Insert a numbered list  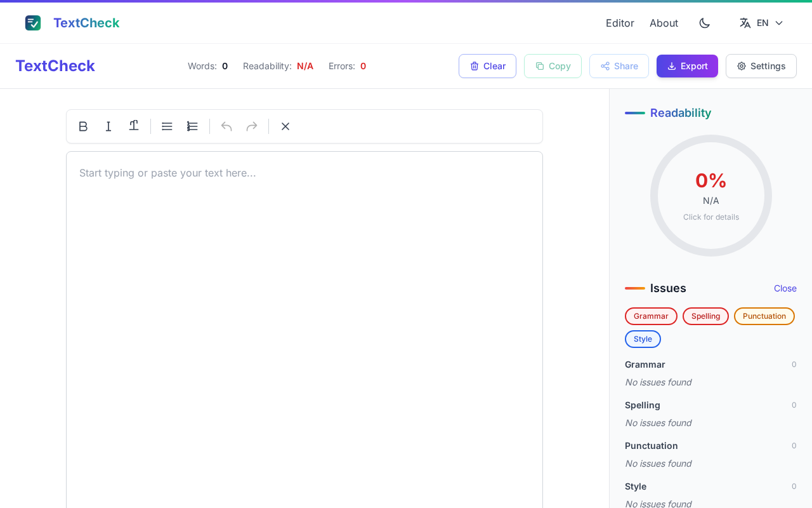[192, 126]
